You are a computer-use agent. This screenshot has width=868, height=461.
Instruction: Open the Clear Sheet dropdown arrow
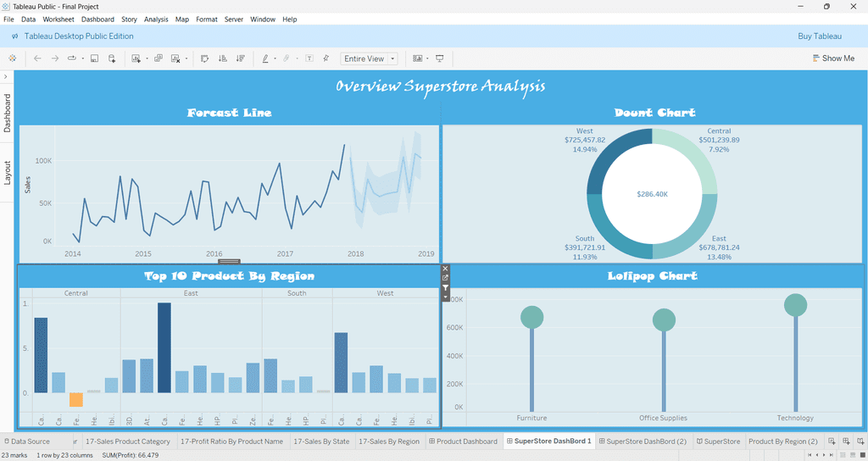click(186, 58)
